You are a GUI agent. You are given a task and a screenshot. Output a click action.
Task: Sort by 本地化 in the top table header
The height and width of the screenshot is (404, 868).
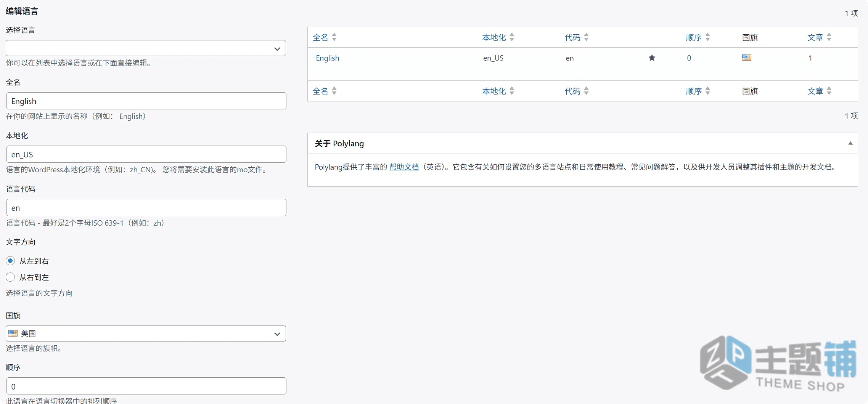coord(498,37)
